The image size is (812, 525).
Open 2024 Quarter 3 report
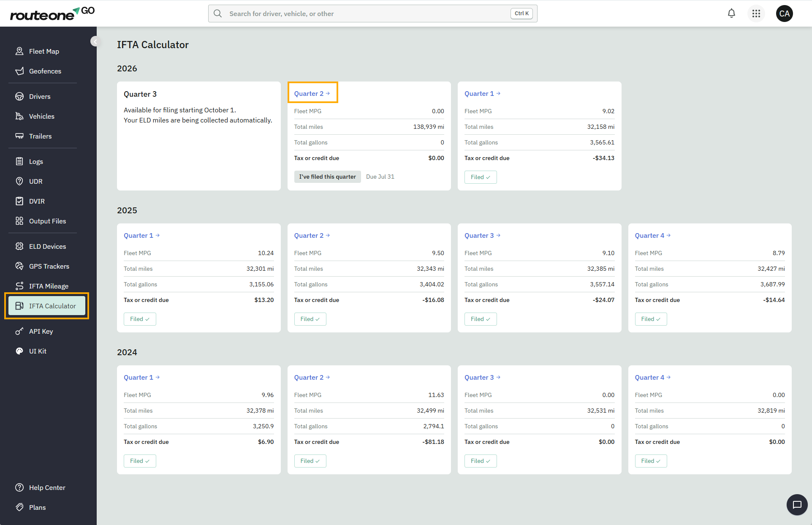tap(482, 377)
